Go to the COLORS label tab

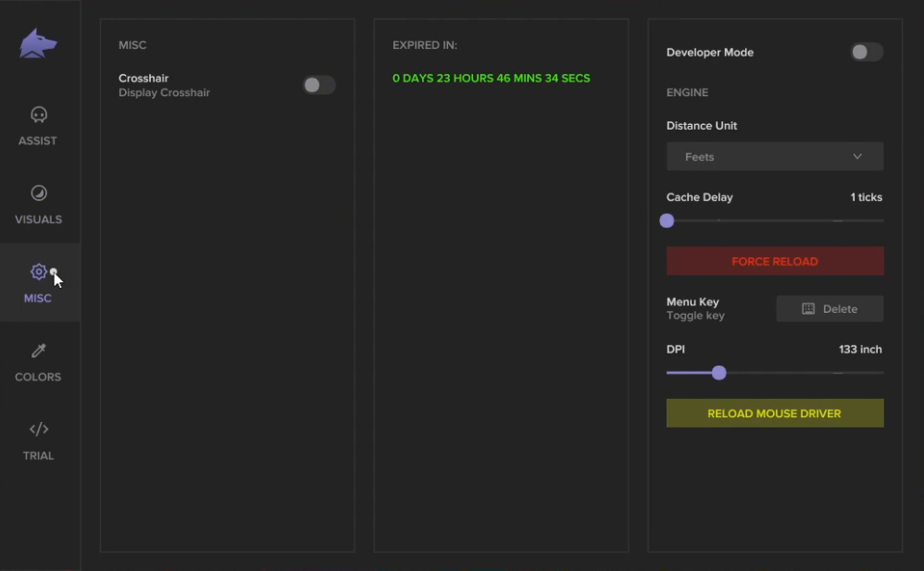click(x=38, y=378)
